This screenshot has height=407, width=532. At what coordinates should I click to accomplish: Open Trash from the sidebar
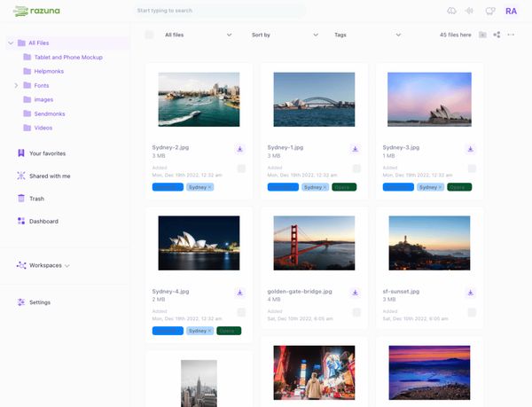36,199
